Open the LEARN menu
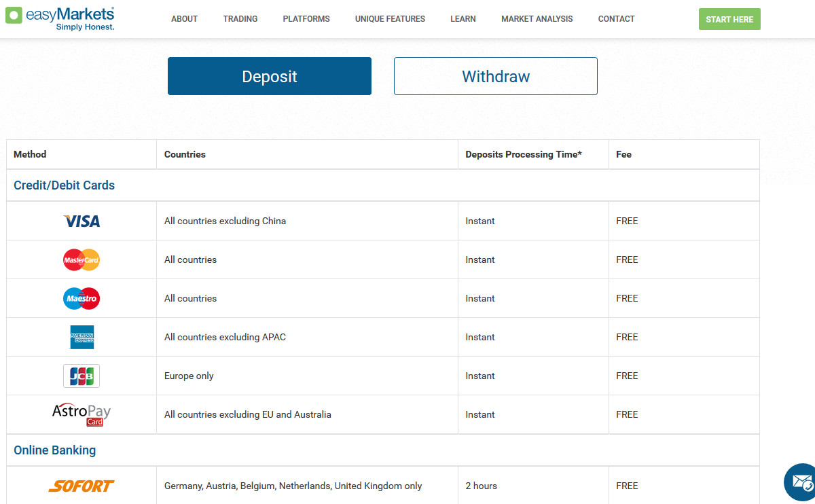 [x=463, y=19]
